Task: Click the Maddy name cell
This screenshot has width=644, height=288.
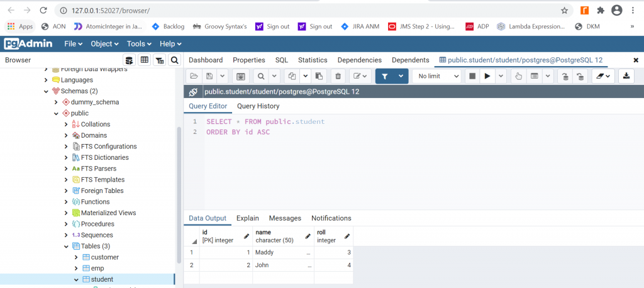Action: [284, 252]
